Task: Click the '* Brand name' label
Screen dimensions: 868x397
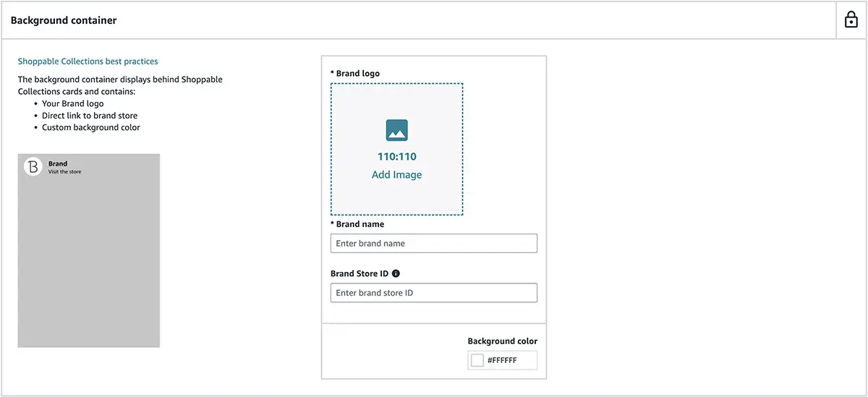Action: (x=357, y=224)
